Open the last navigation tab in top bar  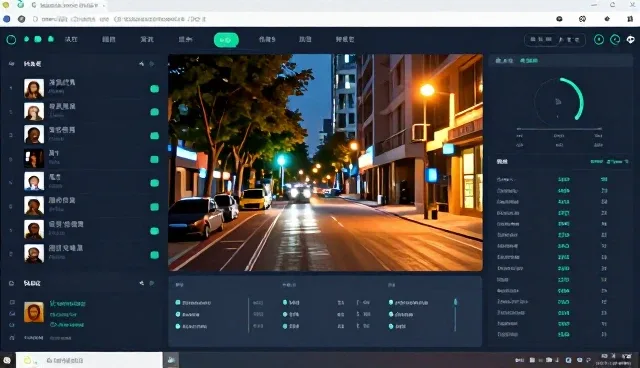pyautogui.click(x=345, y=40)
